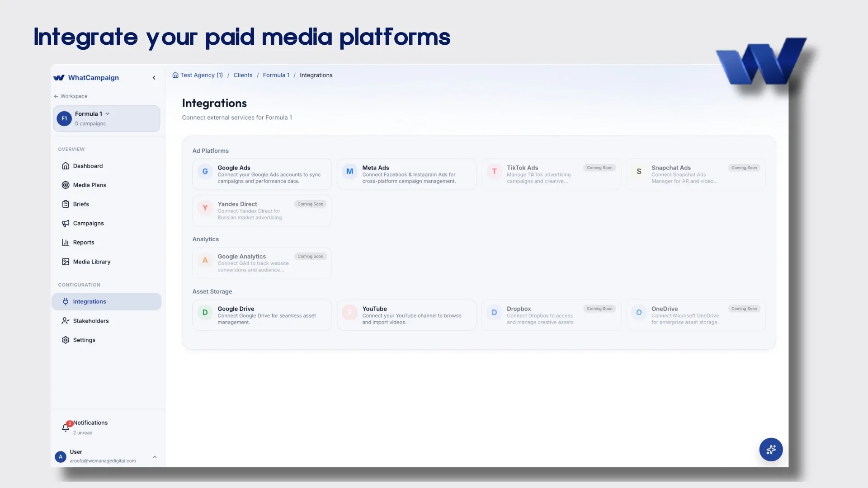
Task: Click the Media Library image icon
Action: pyautogui.click(x=66, y=262)
